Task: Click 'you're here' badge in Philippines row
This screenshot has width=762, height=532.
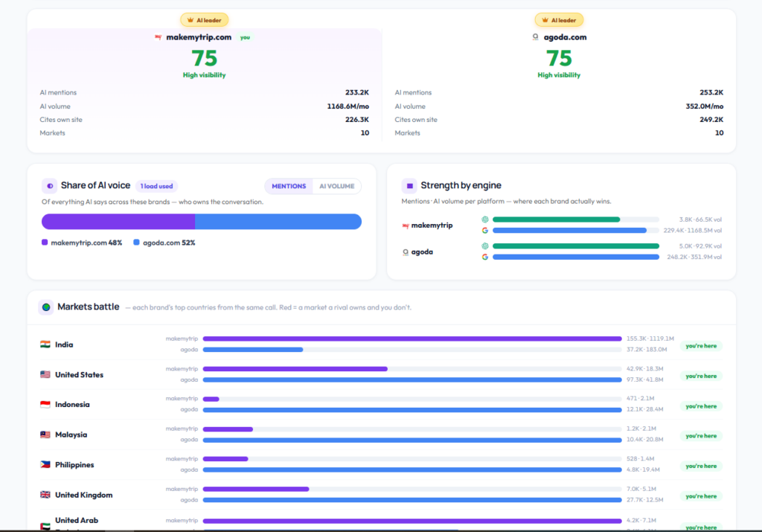Action: 701,466
